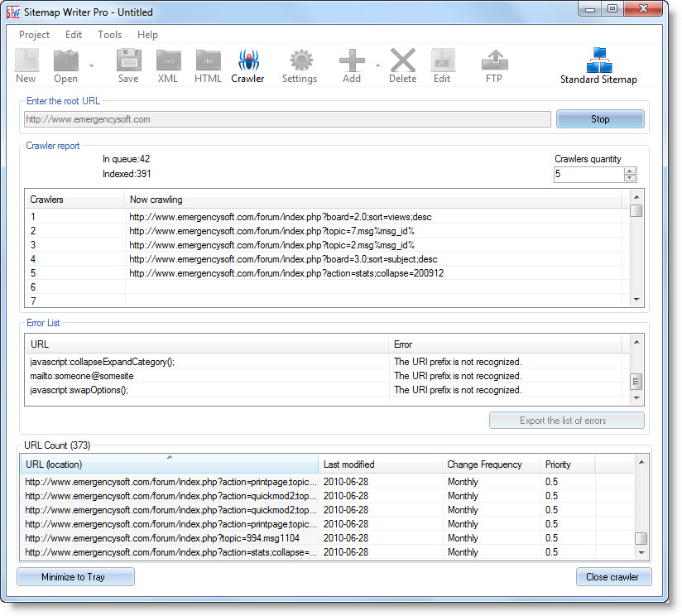
Task: Click the Minimize to Tray button
Action: [x=75, y=577]
